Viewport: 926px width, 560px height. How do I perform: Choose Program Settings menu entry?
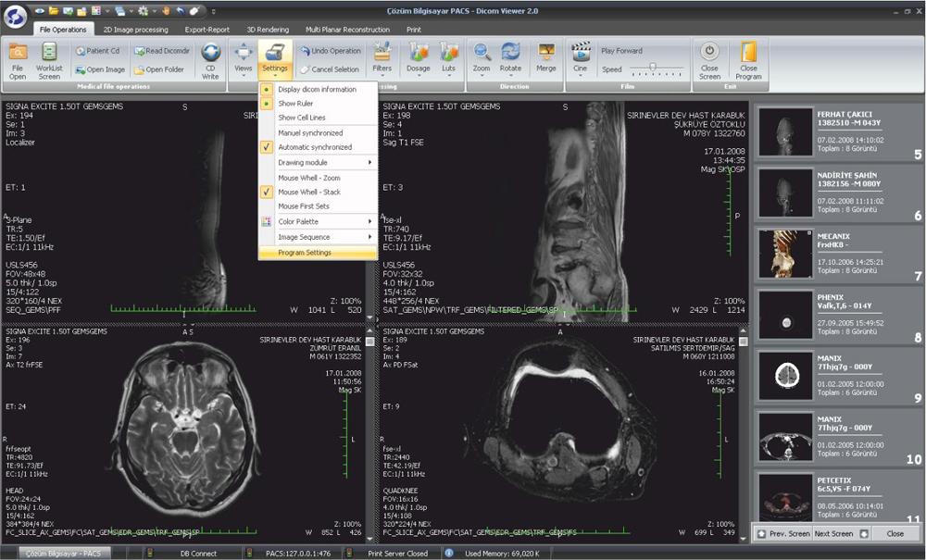point(318,253)
